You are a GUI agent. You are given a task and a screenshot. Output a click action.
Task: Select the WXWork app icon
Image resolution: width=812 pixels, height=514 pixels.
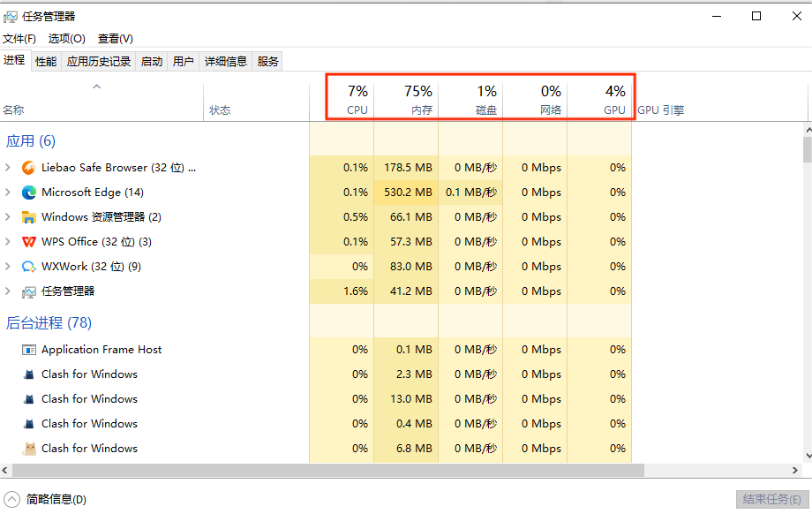28,267
